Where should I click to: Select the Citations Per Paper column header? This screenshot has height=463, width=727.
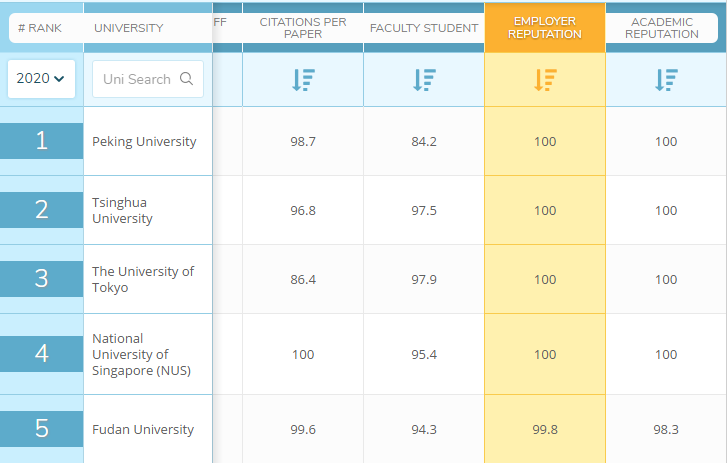click(303, 28)
